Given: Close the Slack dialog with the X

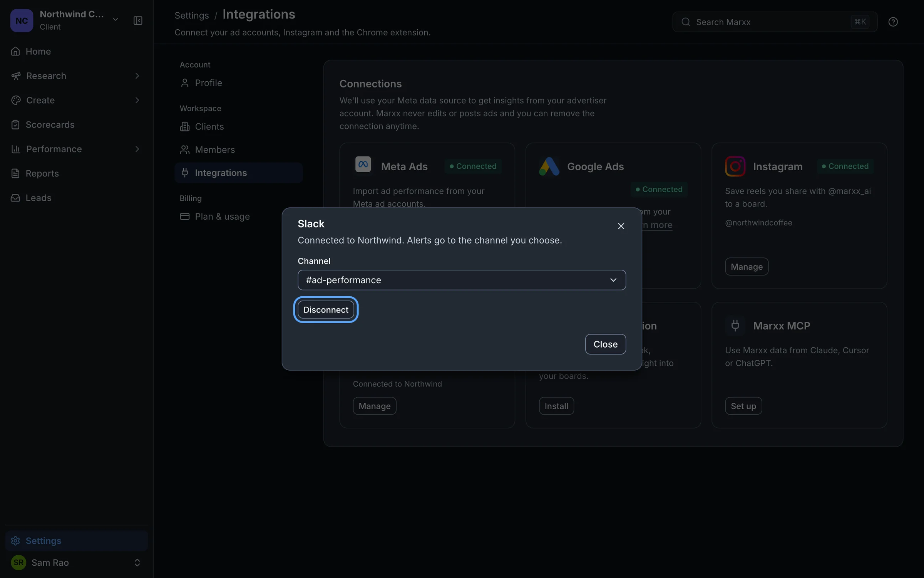Looking at the screenshot, I should (x=621, y=226).
